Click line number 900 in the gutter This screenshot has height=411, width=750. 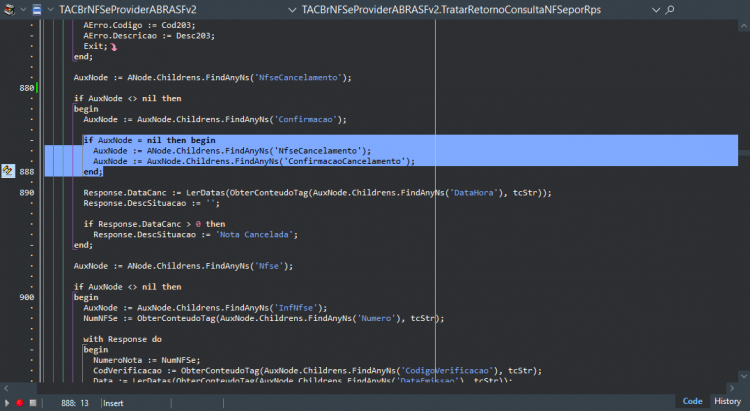coord(27,297)
